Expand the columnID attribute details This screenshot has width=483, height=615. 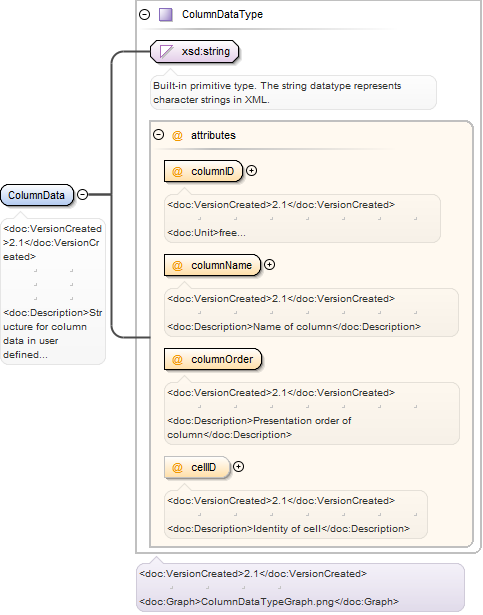[252, 171]
